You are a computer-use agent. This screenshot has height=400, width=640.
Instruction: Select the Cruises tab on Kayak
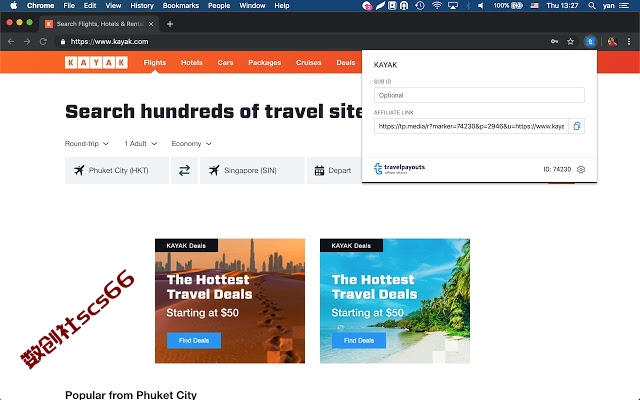[x=309, y=62]
